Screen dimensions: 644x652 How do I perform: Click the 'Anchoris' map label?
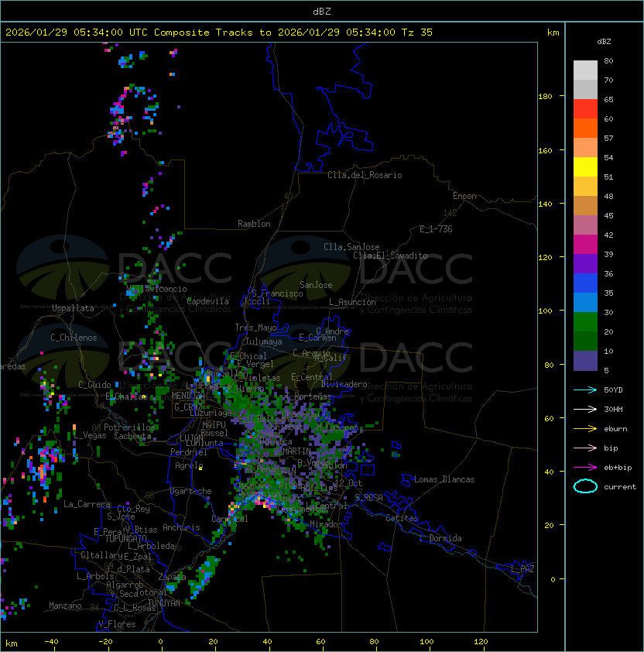coord(181,527)
